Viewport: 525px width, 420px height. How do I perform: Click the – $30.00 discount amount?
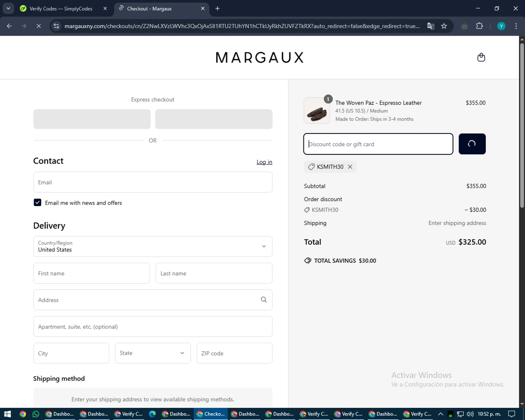(475, 210)
